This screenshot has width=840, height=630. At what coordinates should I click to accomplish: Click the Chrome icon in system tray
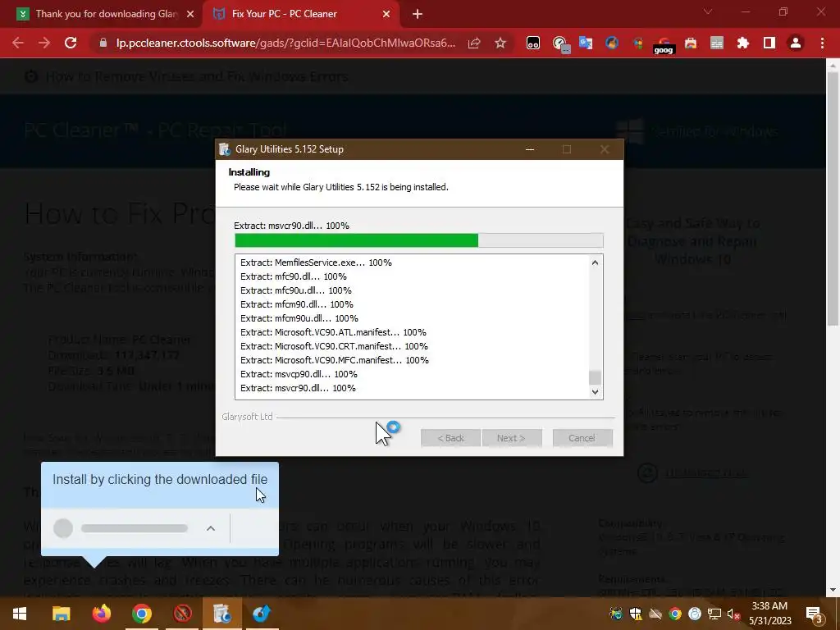point(675,614)
